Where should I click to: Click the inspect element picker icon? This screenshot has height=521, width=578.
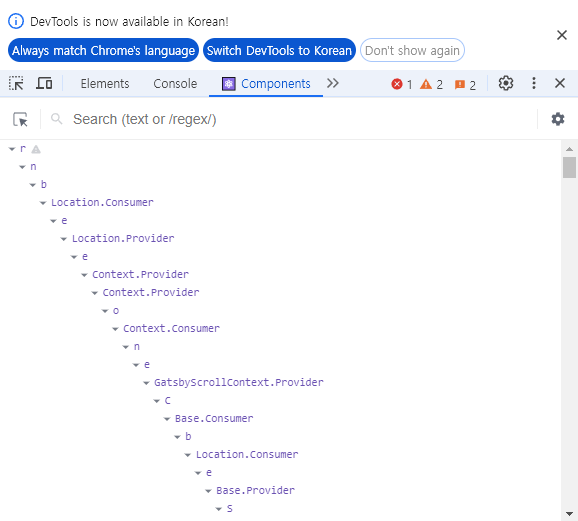coord(16,83)
